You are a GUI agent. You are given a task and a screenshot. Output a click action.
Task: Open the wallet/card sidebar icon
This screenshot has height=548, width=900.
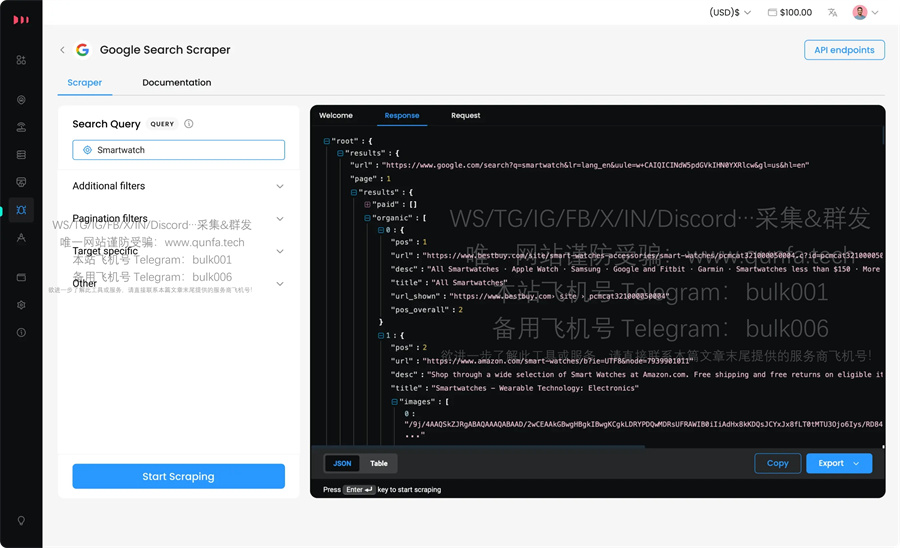point(21,278)
